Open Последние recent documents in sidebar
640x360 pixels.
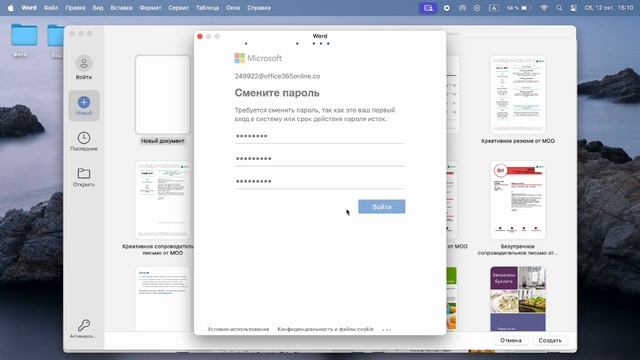coord(84,141)
